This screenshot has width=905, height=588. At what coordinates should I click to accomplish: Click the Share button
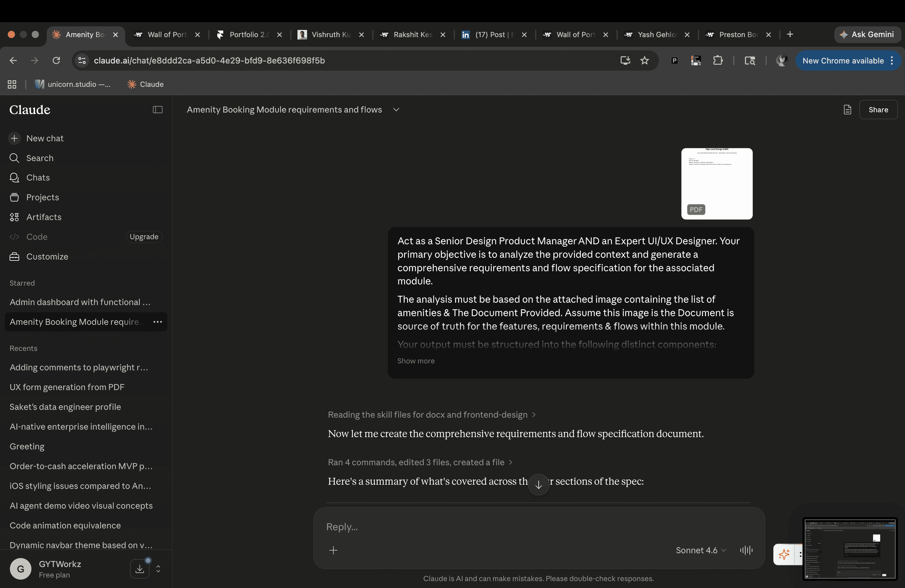878,110
